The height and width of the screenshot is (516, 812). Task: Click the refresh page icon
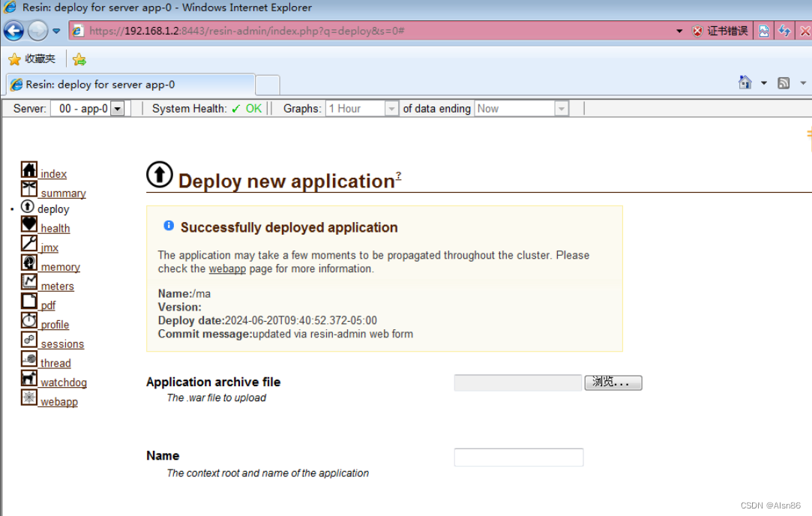click(x=784, y=31)
